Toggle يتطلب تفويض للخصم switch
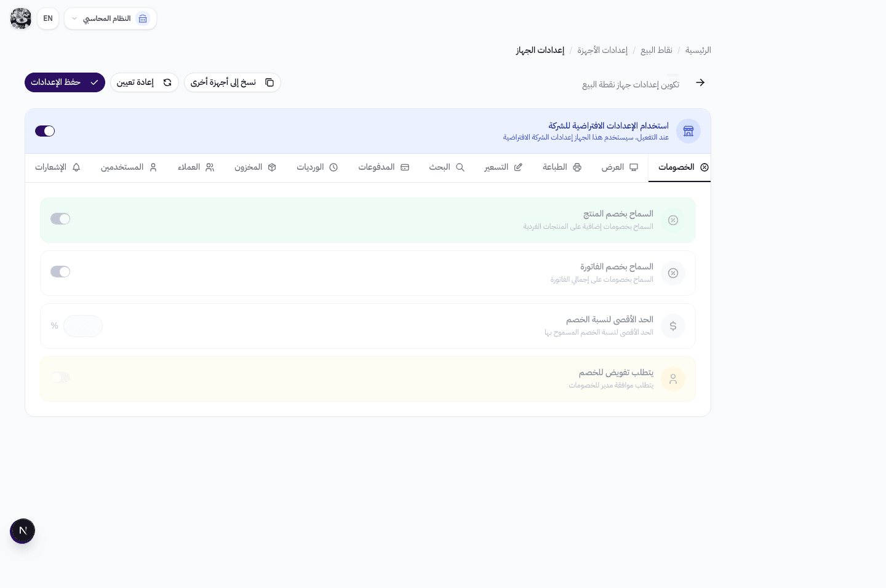This screenshot has width=886, height=588. (x=60, y=377)
